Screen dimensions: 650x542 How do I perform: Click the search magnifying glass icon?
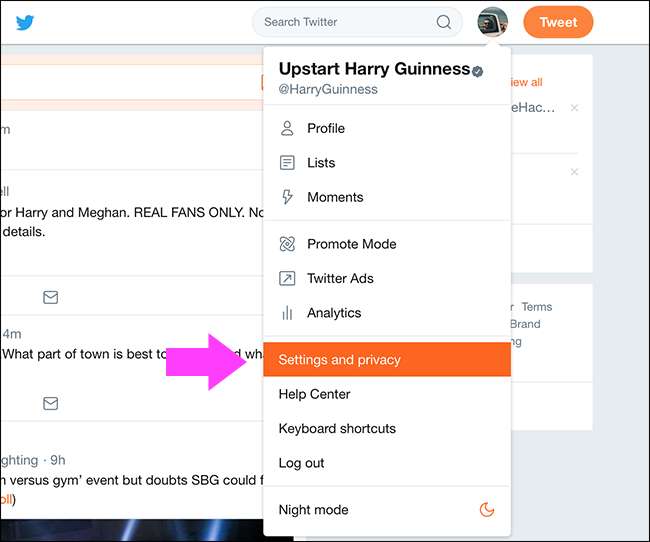point(444,22)
